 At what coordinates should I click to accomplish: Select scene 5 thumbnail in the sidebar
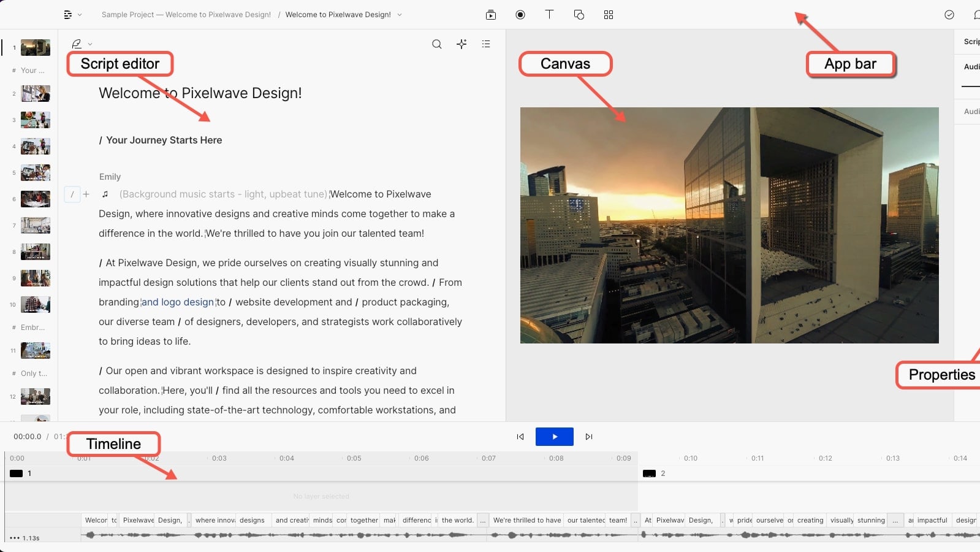pyautogui.click(x=36, y=172)
